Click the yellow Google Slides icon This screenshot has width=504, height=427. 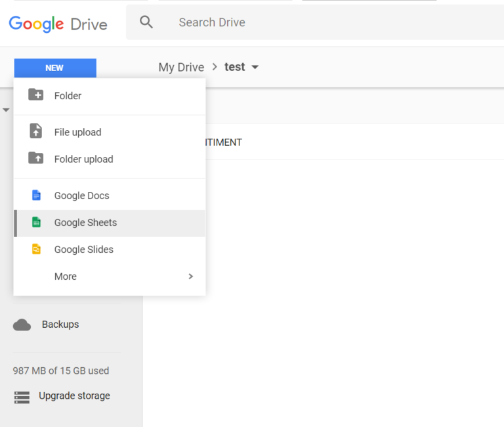pos(37,249)
